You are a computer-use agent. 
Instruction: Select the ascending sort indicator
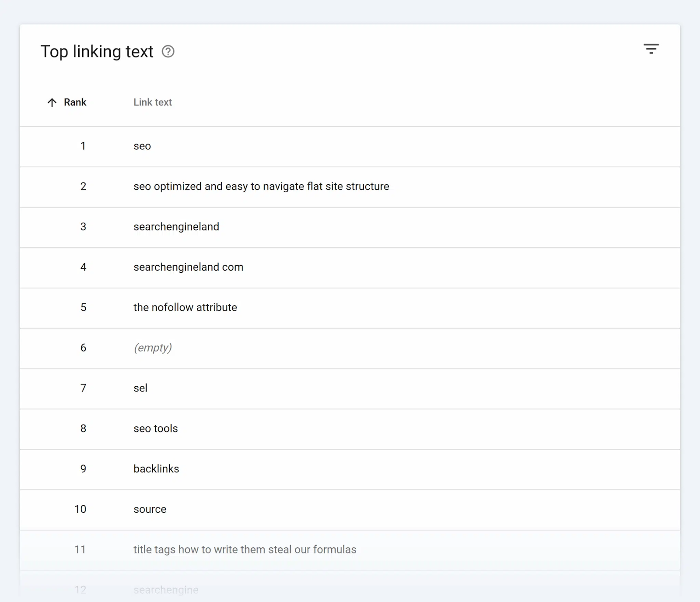52,102
